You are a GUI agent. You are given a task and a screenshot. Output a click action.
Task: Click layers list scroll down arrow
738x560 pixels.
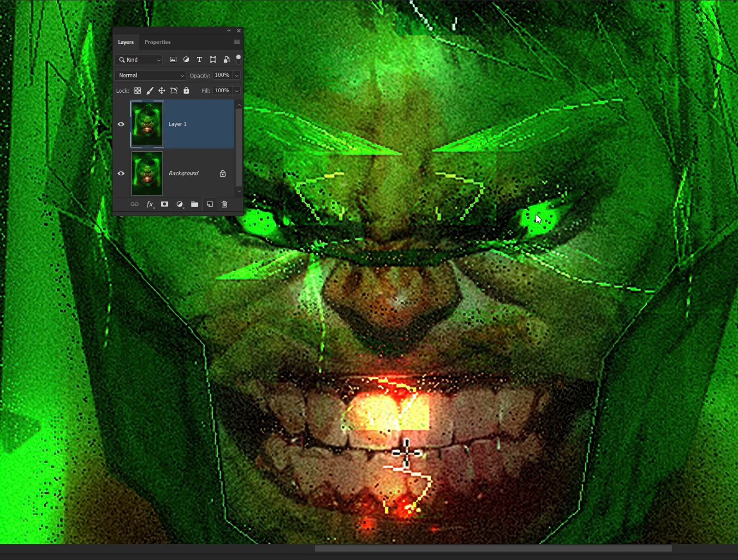(x=239, y=191)
